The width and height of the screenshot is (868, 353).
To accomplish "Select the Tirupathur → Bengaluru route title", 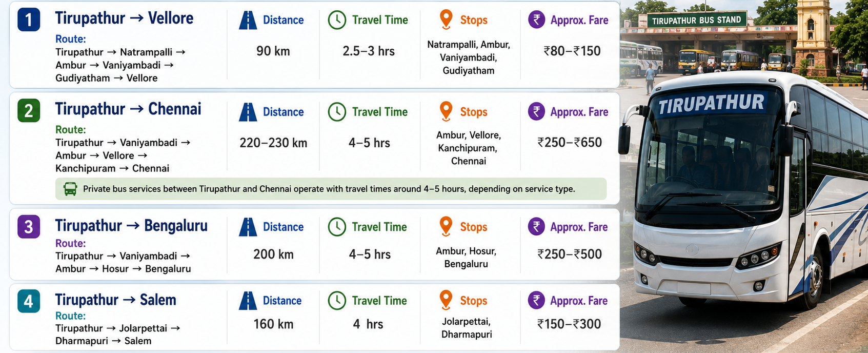I will [131, 226].
